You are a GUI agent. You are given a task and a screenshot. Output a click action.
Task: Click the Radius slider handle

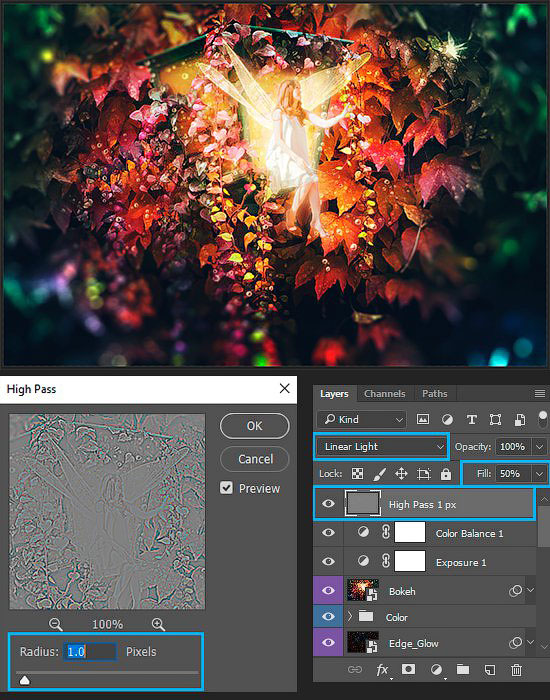25,680
